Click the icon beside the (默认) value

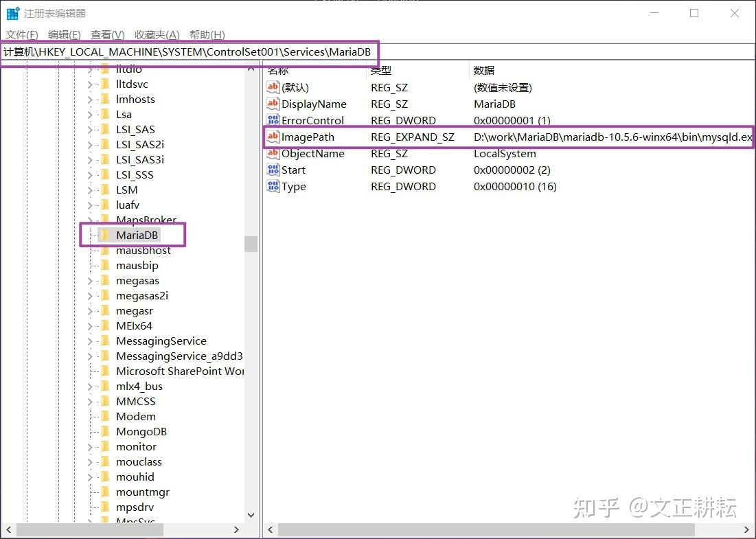[x=273, y=87]
